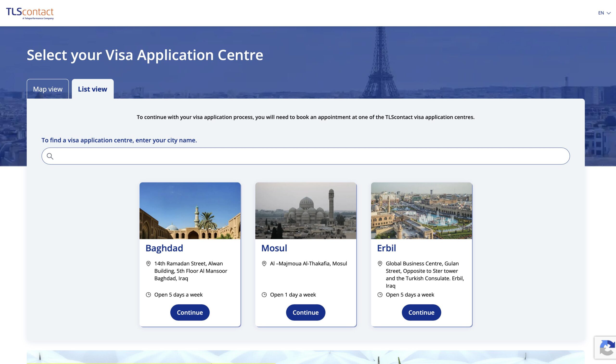The width and height of the screenshot is (616, 364).
Task: Click the 14th Ramadan Street address
Action: click(191, 271)
